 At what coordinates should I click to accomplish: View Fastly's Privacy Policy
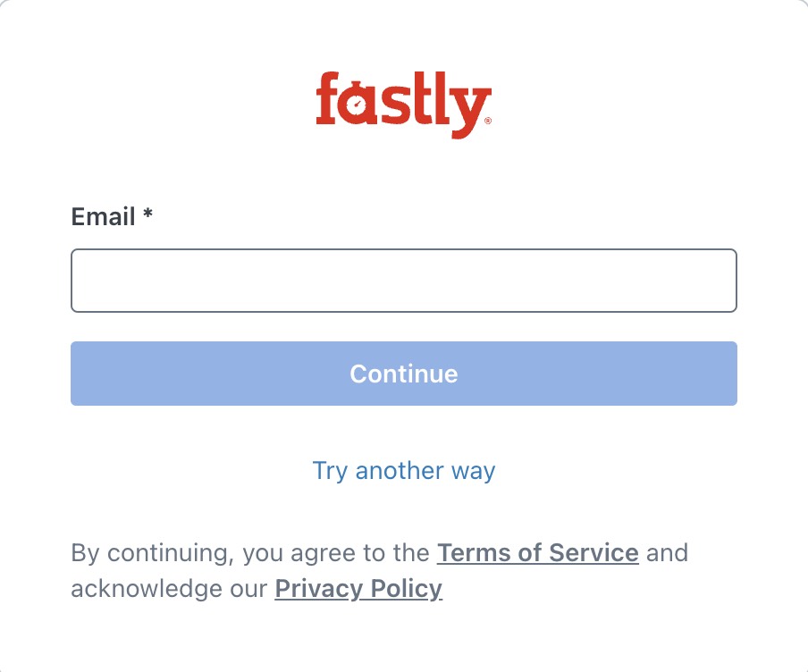click(x=358, y=589)
